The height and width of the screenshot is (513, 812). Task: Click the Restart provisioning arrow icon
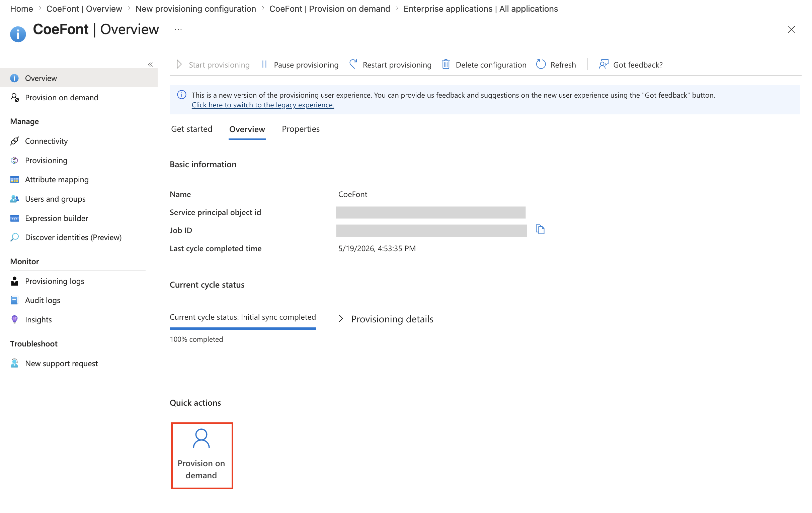click(353, 64)
